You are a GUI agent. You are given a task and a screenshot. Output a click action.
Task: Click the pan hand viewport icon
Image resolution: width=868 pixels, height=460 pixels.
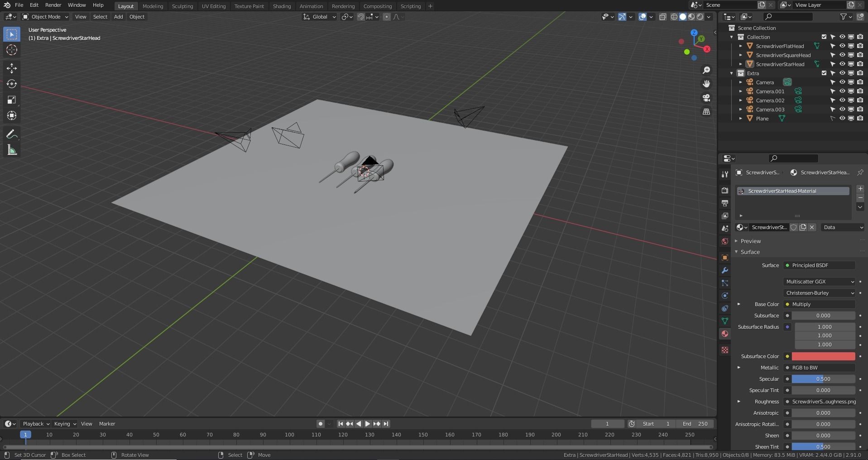(x=706, y=84)
